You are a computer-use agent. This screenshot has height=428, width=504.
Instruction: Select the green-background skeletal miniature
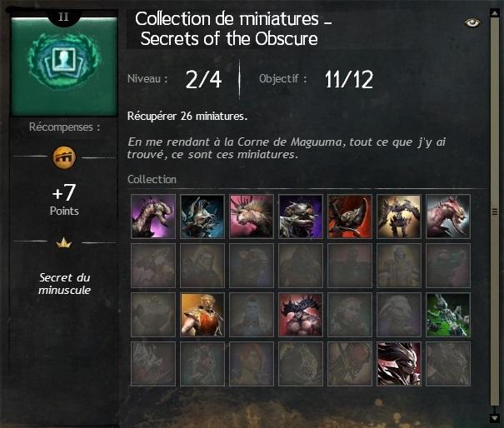448,315
